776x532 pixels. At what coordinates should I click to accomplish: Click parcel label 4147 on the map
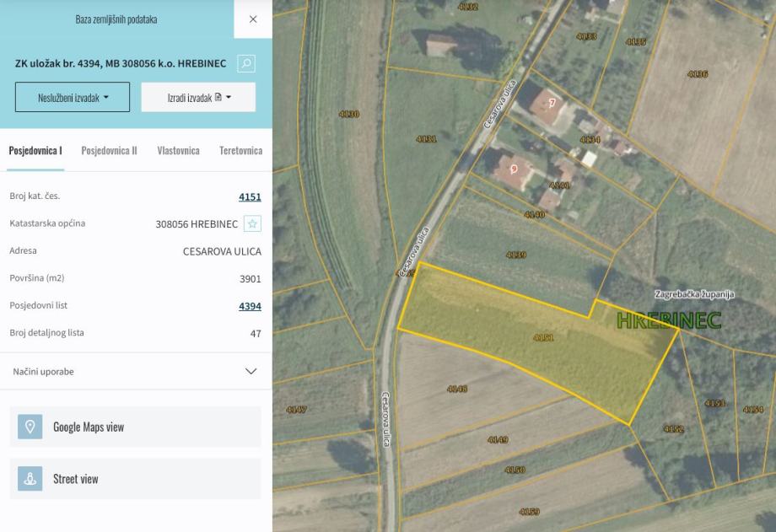tap(296, 409)
